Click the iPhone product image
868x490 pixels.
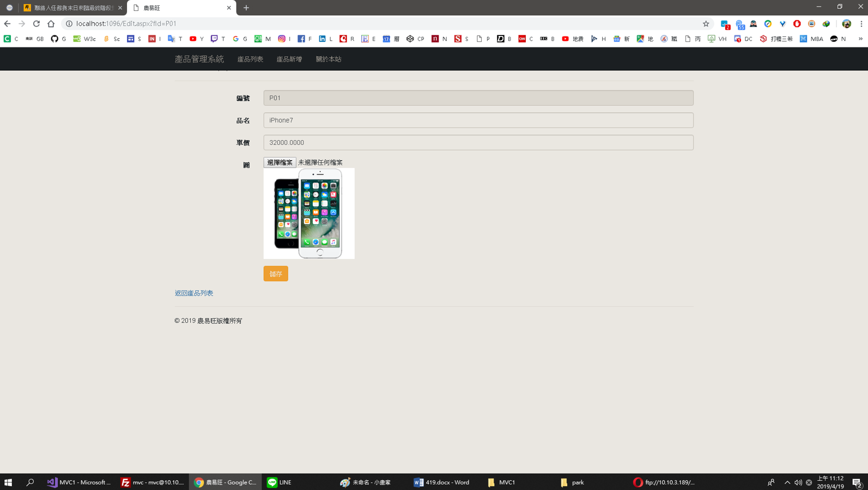[309, 213]
